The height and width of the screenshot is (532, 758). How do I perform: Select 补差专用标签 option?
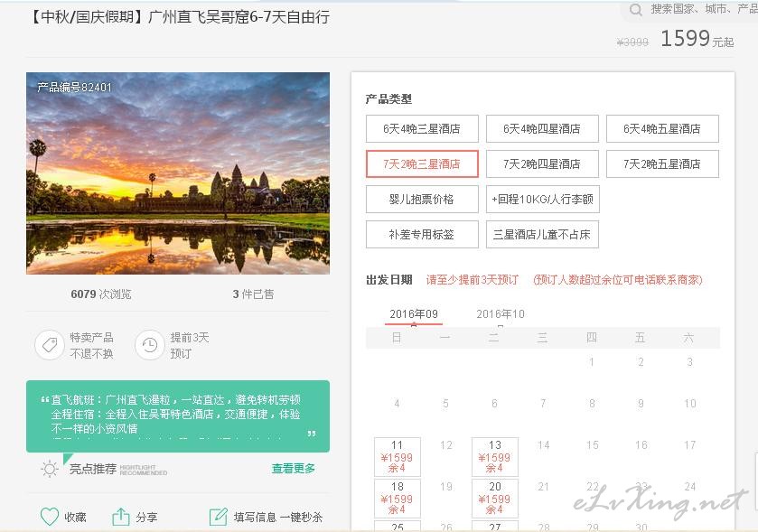coord(422,234)
